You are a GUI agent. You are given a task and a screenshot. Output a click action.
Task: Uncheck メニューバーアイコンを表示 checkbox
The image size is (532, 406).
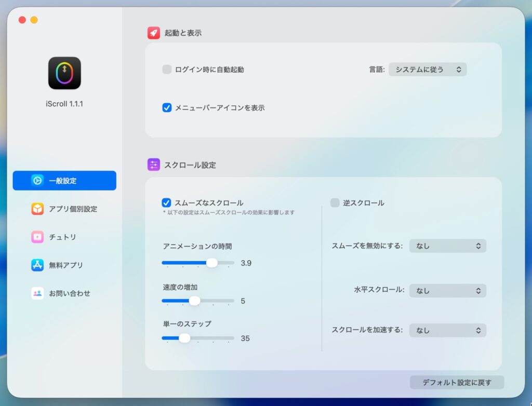[167, 108]
